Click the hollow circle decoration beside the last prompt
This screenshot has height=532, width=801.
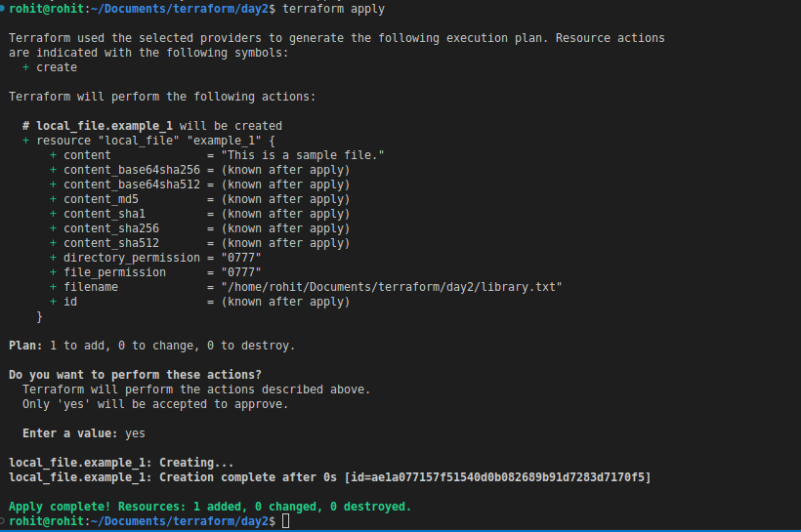coord(2,520)
